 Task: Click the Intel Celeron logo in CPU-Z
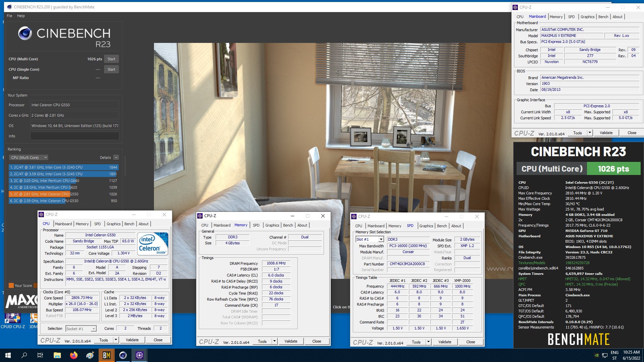[153, 244]
